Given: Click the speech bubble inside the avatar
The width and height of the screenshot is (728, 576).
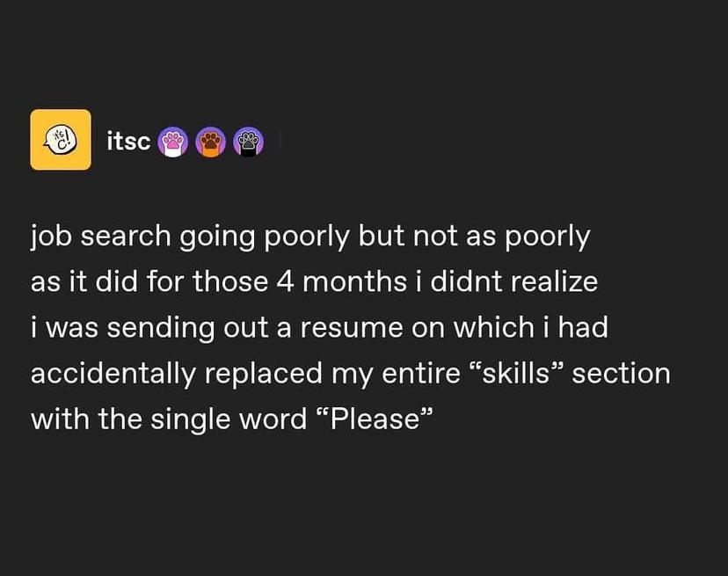Looking at the screenshot, I should tap(61, 139).
